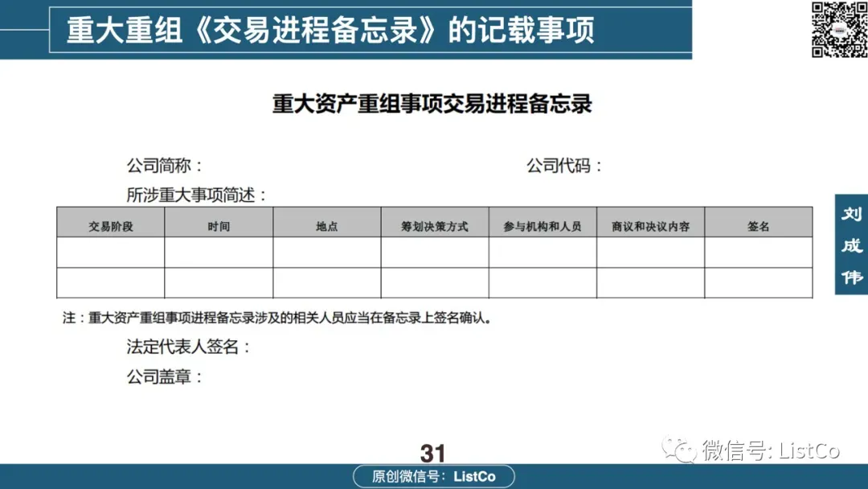This screenshot has height=489, width=868.
Task: Click the 公司盖章 label
Action: pyautogui.click(x=165, y=376)
